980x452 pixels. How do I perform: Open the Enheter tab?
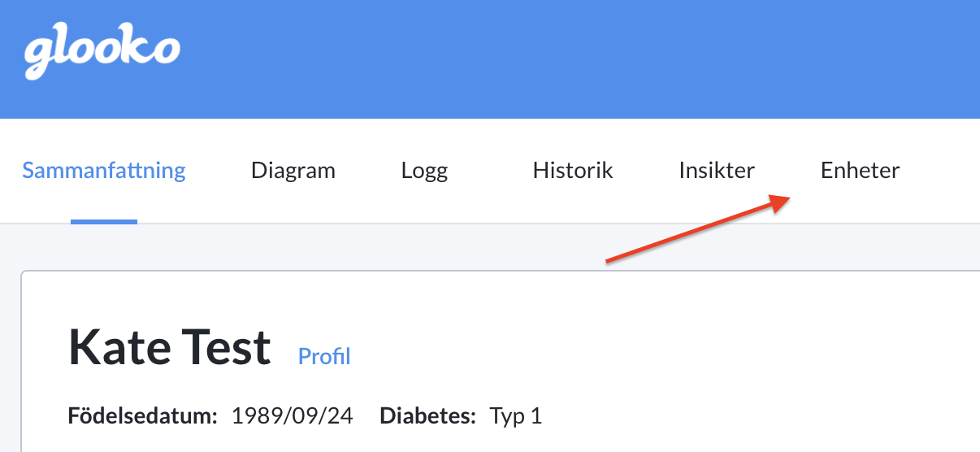pyautogui.click(x=861, y=171)
